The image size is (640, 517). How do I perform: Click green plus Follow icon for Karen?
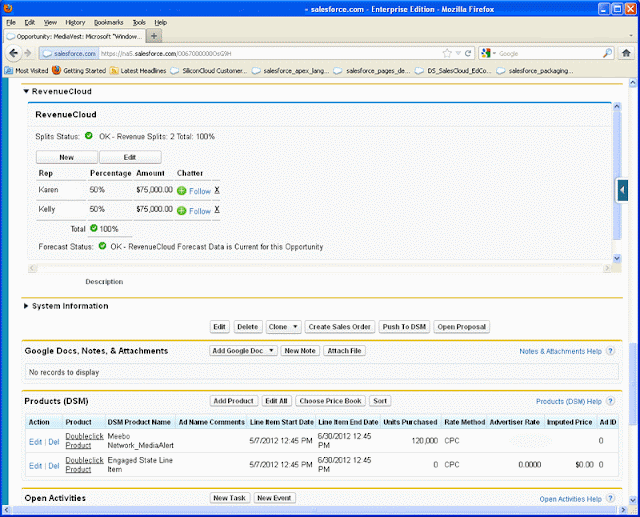tap(182, 191)
